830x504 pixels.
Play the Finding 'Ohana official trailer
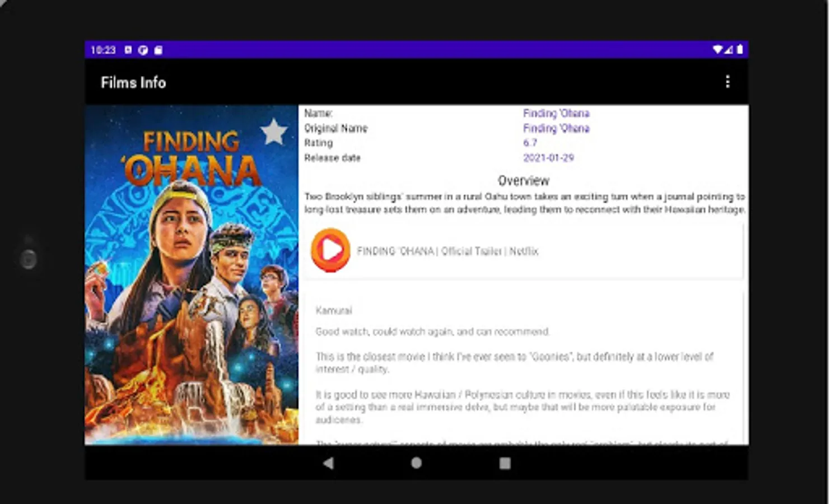330,250
